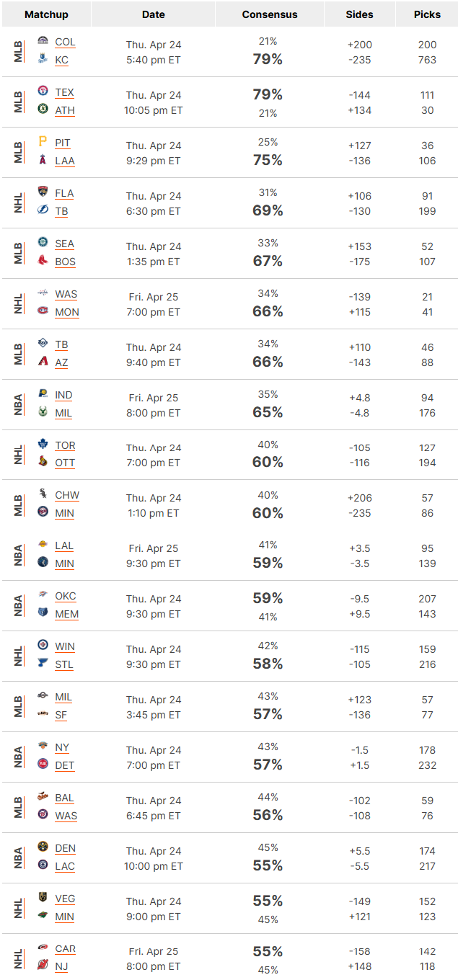Click the Seattle Mariners logo icon
458x980 pixels.
coord(43,243)
